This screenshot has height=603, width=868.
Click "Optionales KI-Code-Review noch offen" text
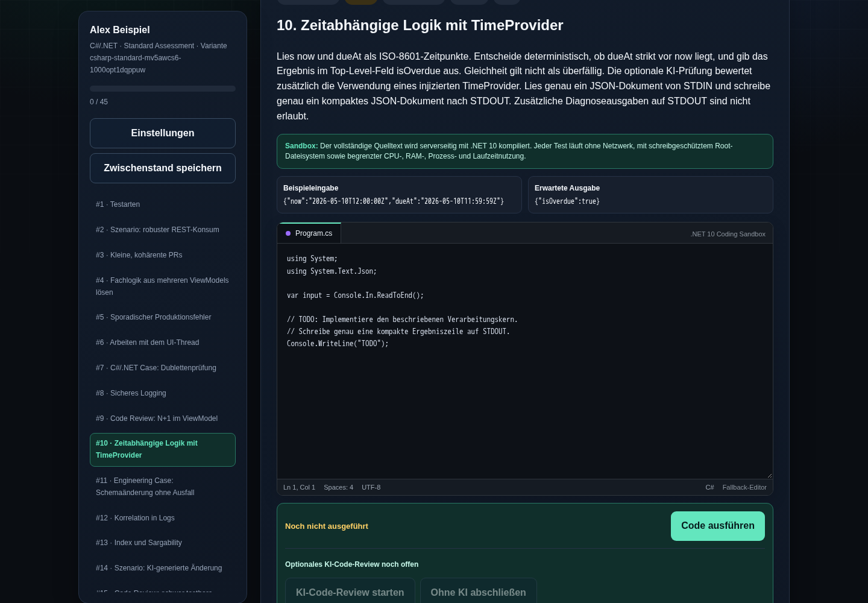[x=351, y=564]
